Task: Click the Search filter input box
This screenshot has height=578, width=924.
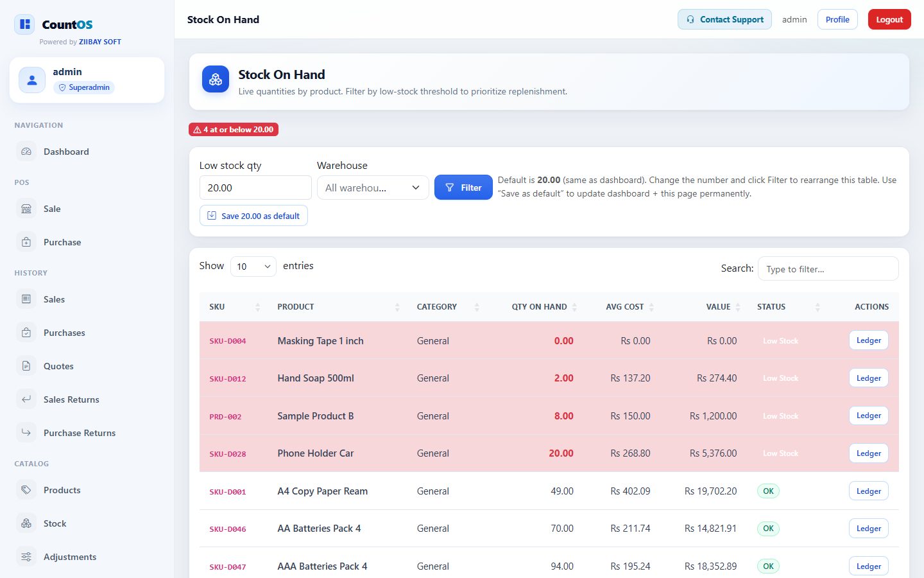Action: click(x=828, y=268)
